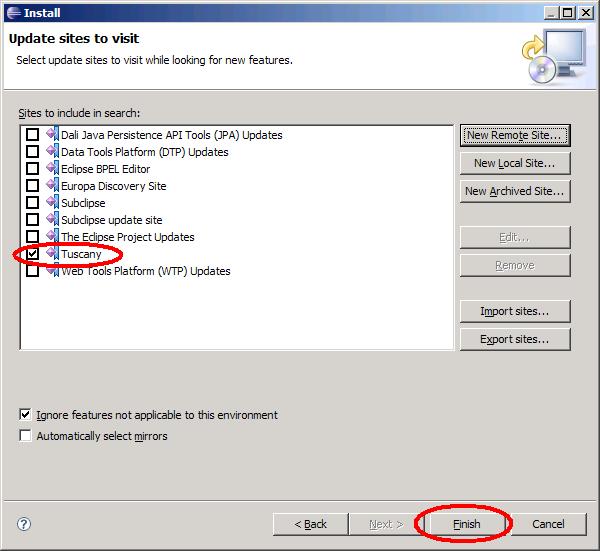
Task: Click the Web Tools Platform site icon
Action: (x=53, y=270)
